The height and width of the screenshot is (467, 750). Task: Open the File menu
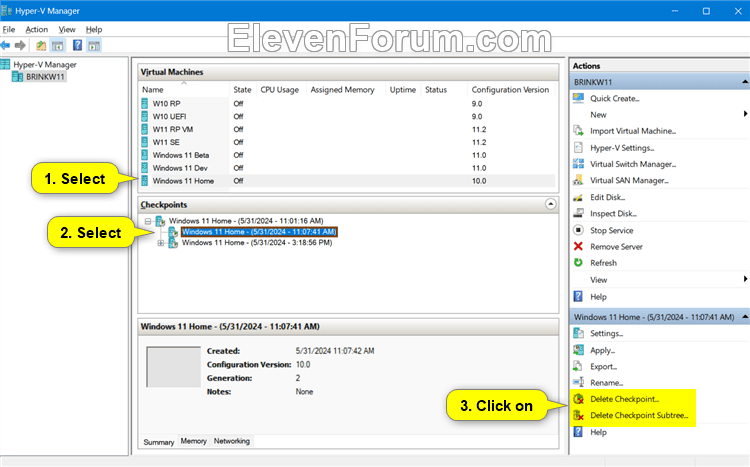(9, 29)
